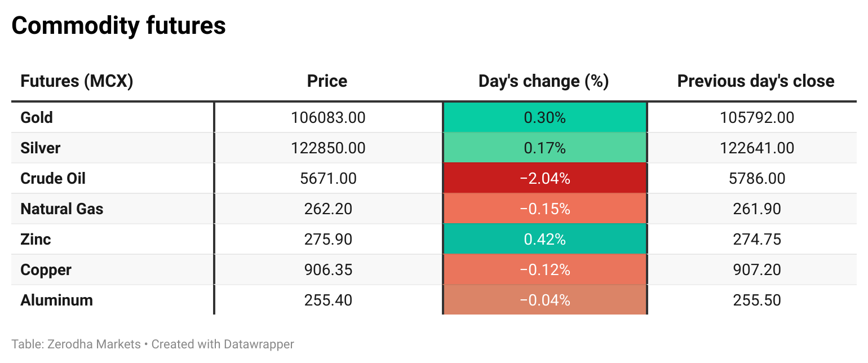The width and height of the screenshot is (868, 363).
Task: Click the Futures (MCX) column header
Action: 77,81
